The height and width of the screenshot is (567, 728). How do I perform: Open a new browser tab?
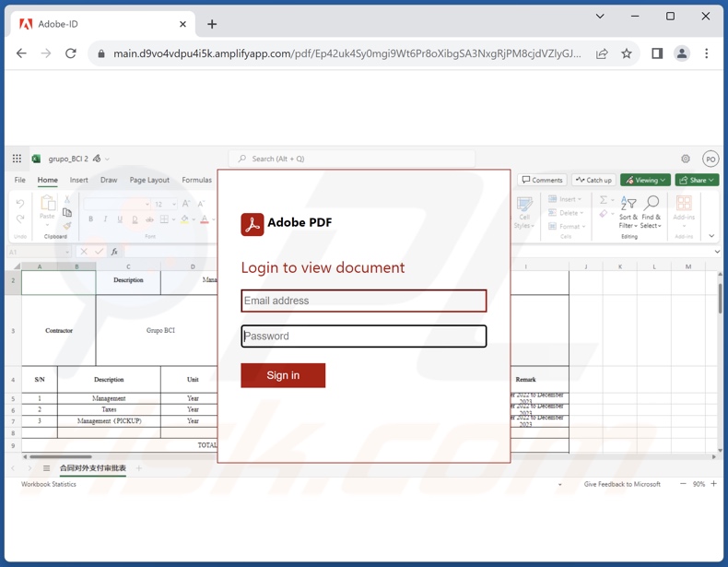click(212, 24)
